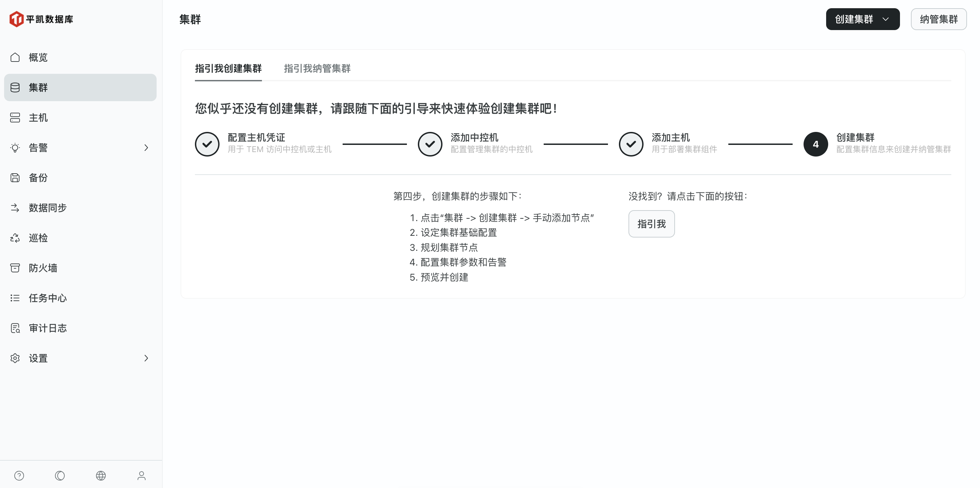Open 主机 hosts server icon
Image resolution: width=980 pixels, height=488 pixels.
tap(15, 118)
